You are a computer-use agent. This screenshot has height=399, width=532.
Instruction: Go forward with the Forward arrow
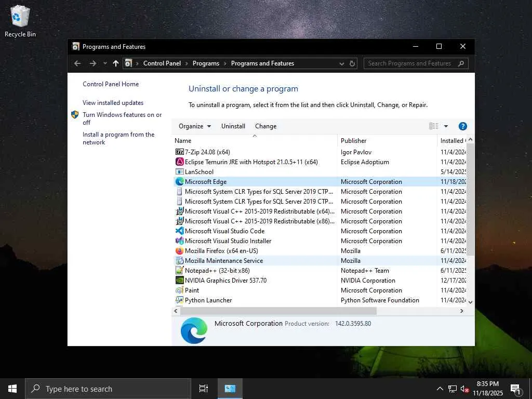tap(92, 63)
